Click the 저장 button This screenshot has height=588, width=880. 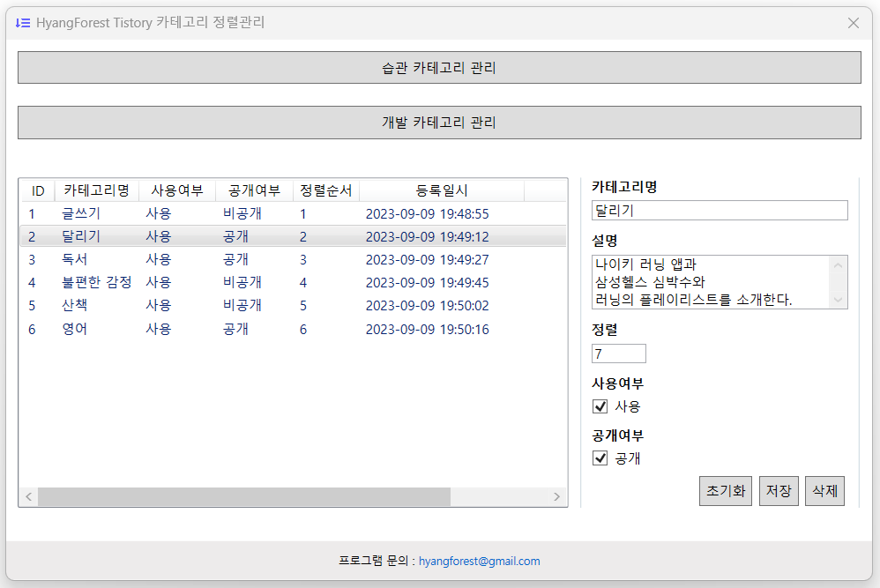779,491
